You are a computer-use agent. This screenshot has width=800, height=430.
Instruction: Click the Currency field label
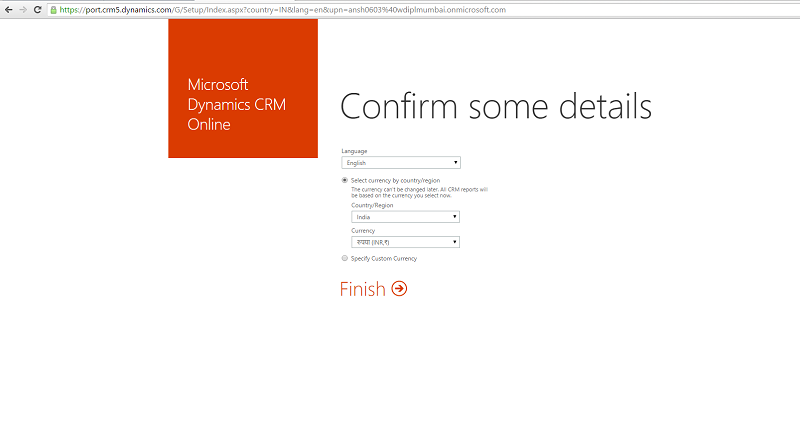click(363, 231)
